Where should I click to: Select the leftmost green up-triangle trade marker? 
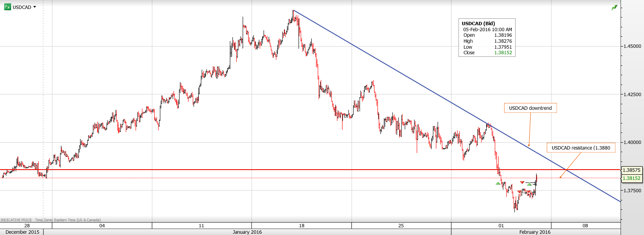(x=498, y=183)
